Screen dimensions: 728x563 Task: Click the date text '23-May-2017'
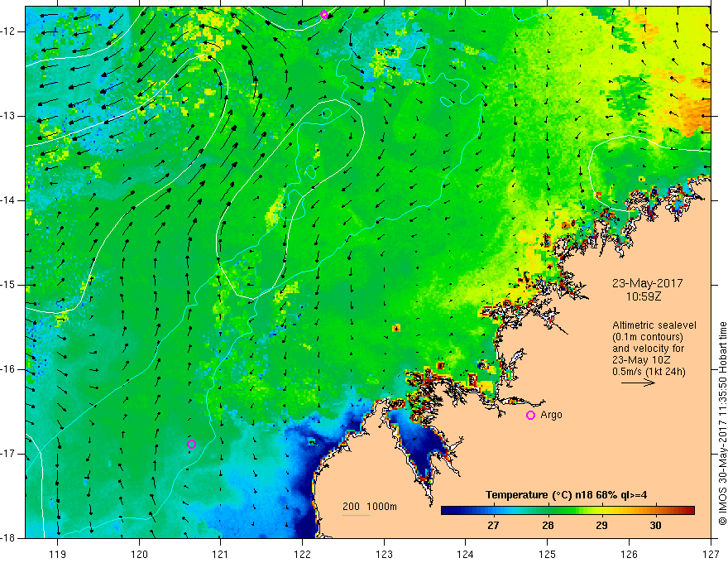pos(647,283)
